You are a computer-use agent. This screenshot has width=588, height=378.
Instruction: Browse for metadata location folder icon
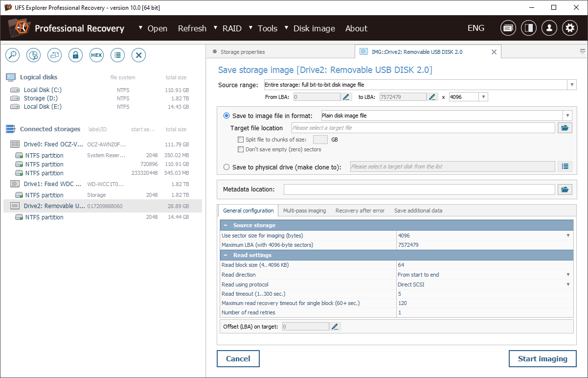pos(565,189)
